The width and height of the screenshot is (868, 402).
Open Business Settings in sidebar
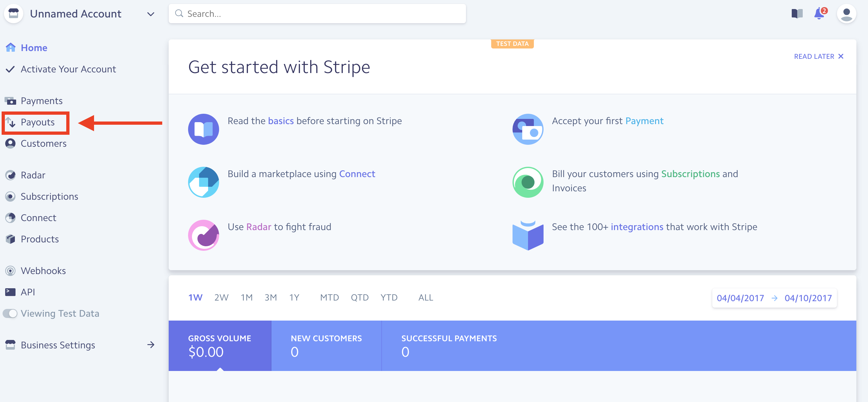tap(58, 345)
